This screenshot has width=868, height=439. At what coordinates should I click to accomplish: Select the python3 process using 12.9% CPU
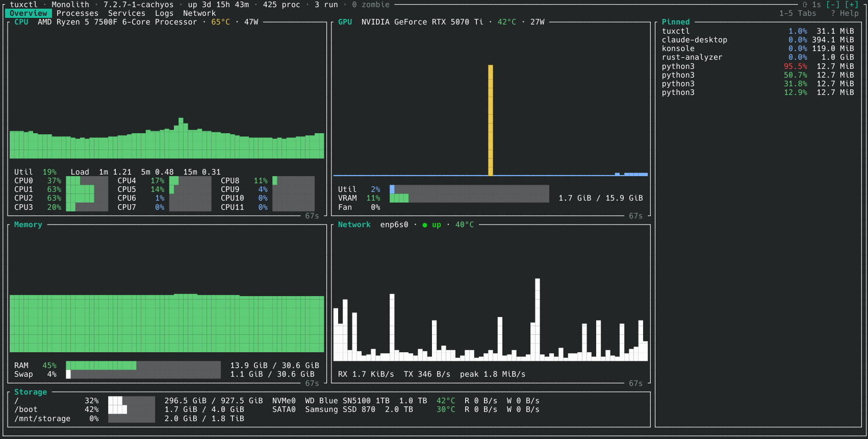(758, 92)
